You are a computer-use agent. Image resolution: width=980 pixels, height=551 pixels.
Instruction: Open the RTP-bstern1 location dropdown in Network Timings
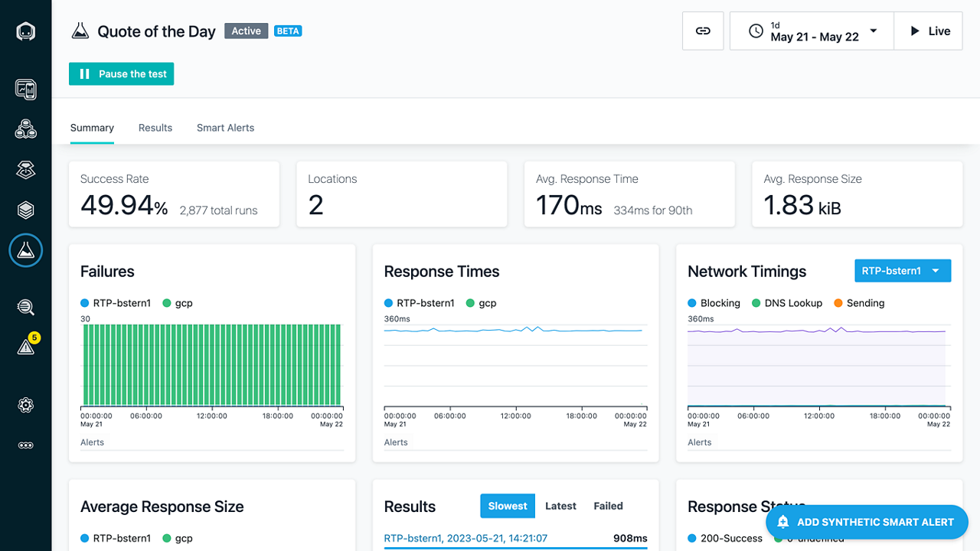pyautogui.click(x=903, y=271)
